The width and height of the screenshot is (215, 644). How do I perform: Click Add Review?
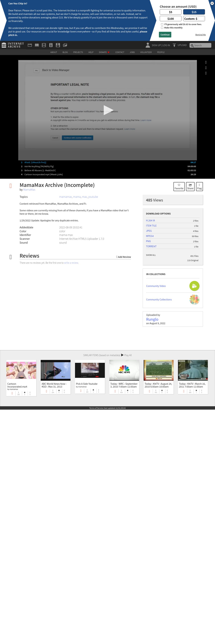(x=123, y=257)
